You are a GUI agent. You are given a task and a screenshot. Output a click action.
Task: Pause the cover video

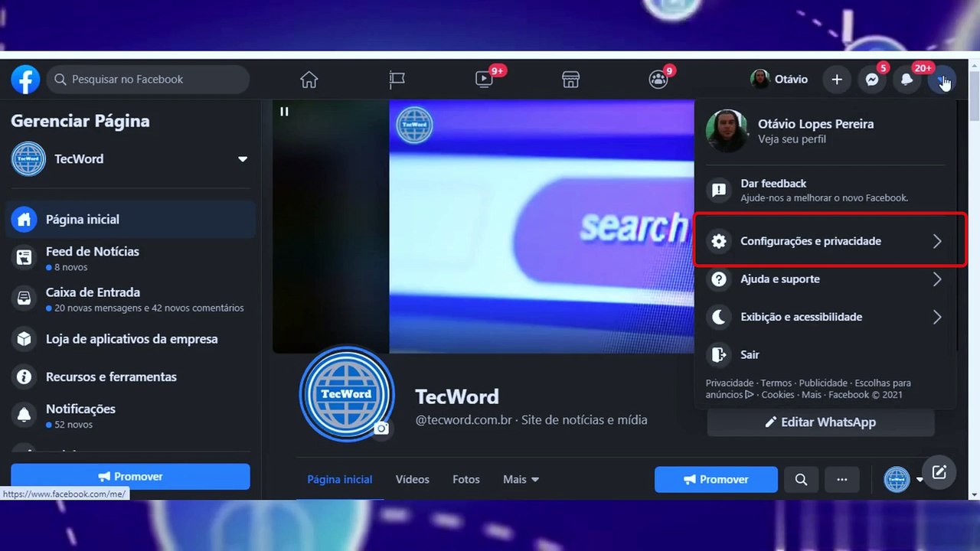click(284, 112)
